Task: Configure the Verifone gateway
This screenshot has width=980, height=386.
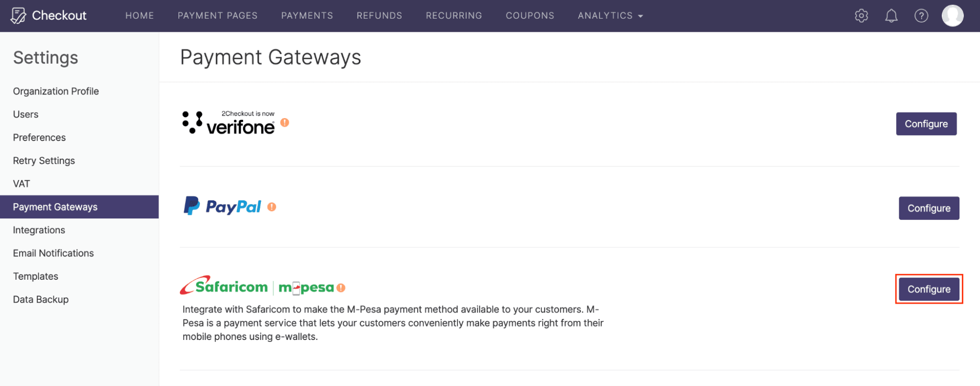Action: click(x=926, y=124)
